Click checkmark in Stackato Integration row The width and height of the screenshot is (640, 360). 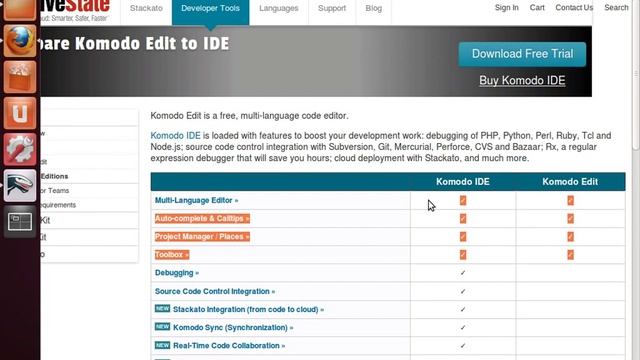(x=462, y=309)
